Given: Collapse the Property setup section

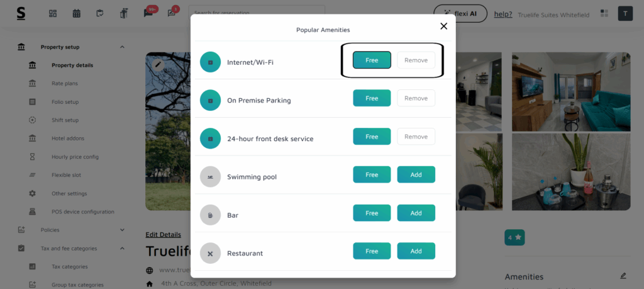Looking at the screenshot, I should point(122,47).
